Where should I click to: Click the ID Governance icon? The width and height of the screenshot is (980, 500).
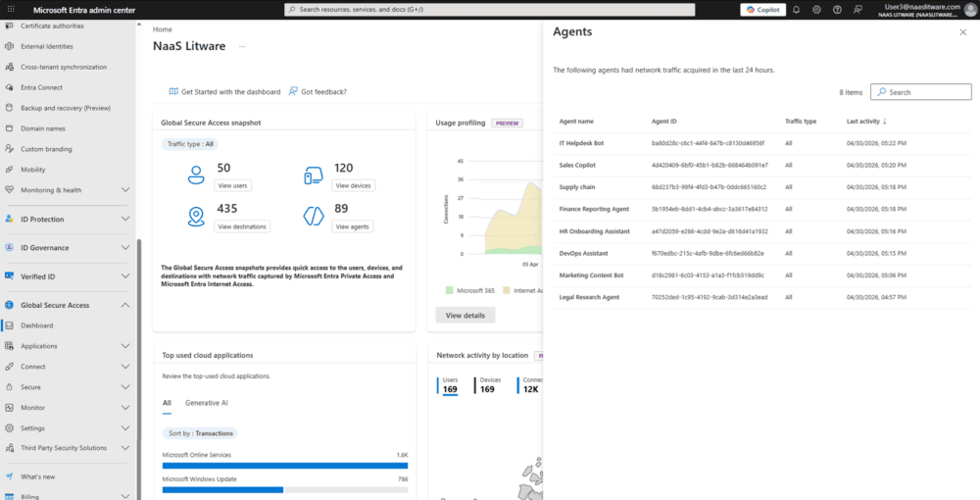(x=9, y=247)
